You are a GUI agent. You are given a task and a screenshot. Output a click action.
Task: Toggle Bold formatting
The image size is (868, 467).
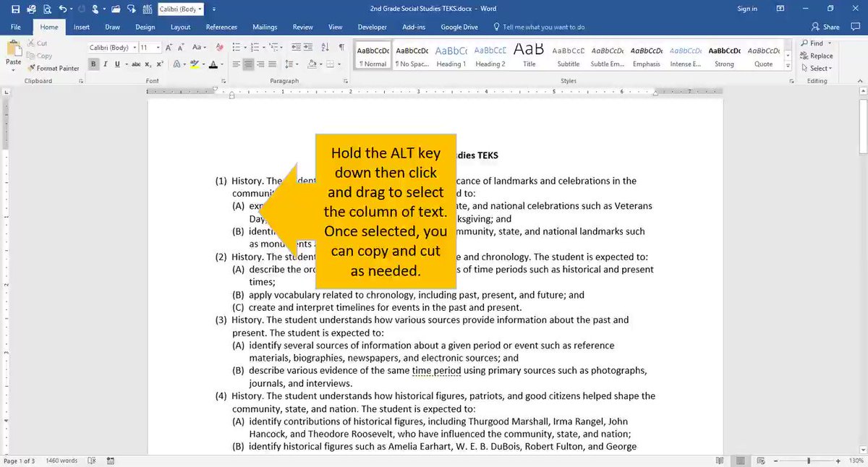pyautogui.click(x=93, y=64)
